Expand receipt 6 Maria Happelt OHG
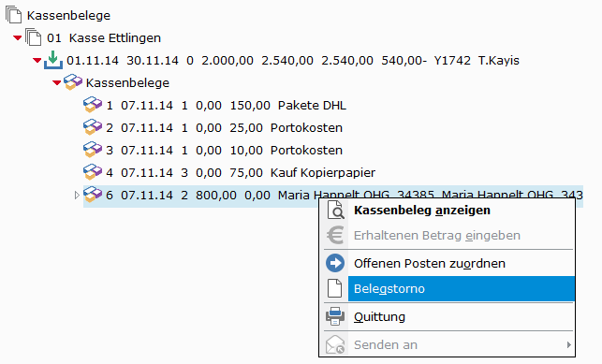 [x=77, y=195]
